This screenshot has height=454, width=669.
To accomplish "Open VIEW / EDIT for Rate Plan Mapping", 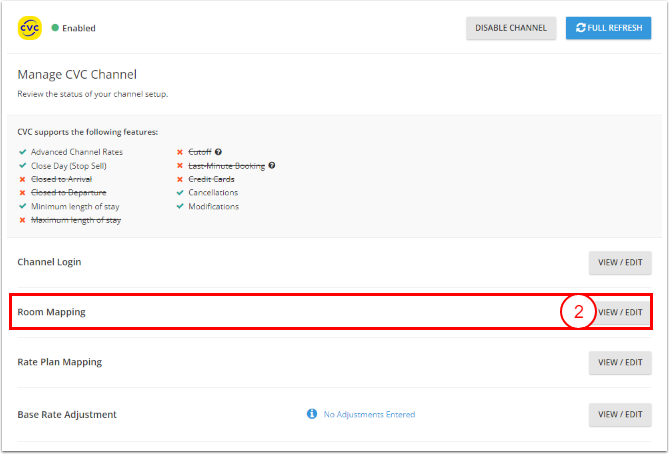I will coord(620,362).
